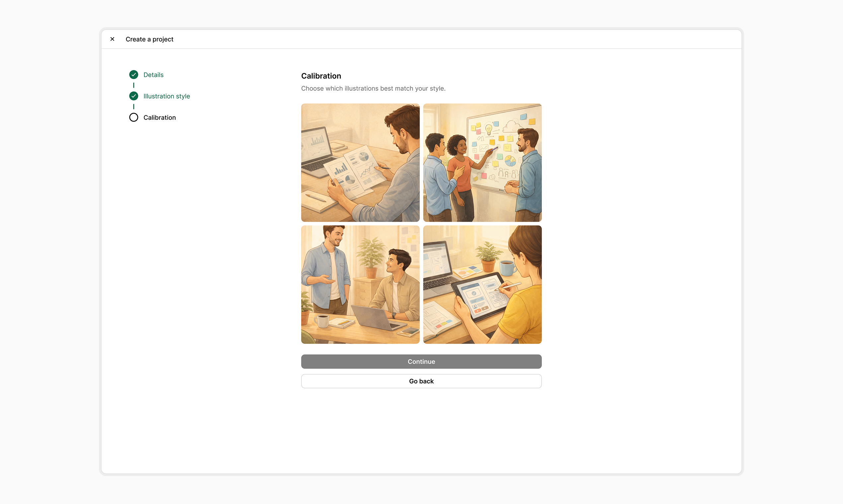Click the Go back button

(421, 381)
